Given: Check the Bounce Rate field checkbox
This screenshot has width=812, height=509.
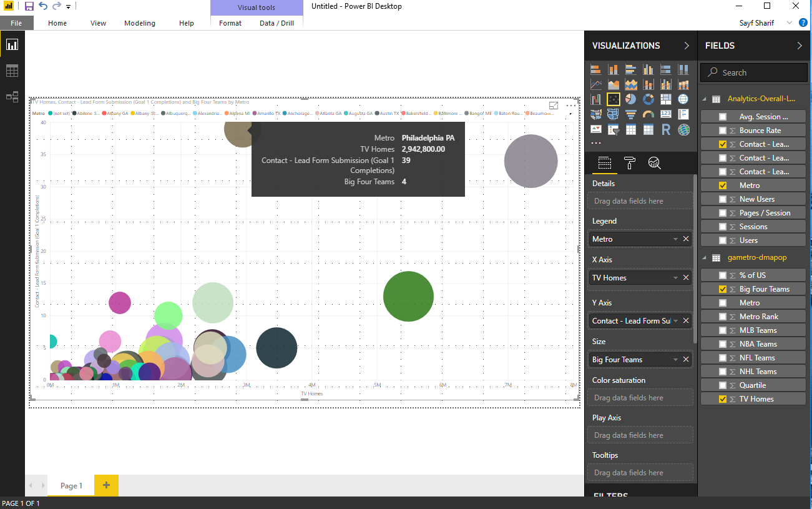Looking at the screenshot, I should tap(723, 131).
